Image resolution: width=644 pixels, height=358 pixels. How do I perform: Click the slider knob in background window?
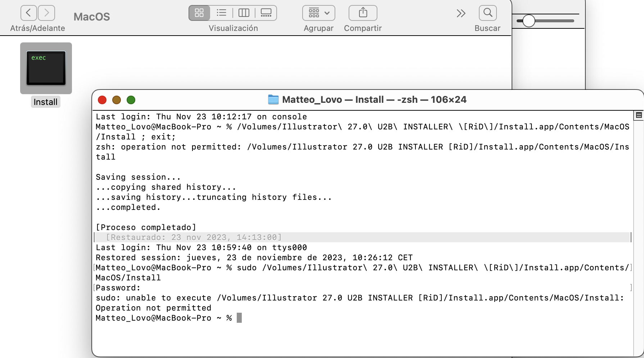[x=529, y=21]
